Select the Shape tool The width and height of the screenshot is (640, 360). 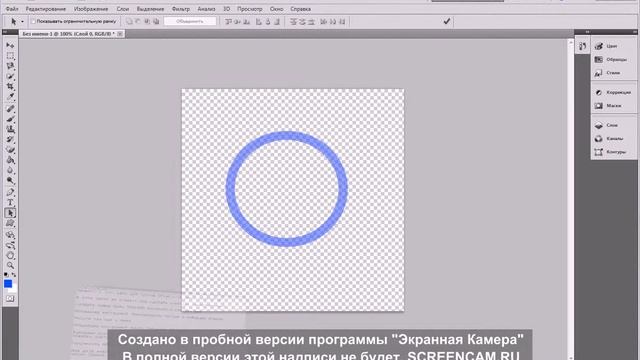[x=10, y=223]
